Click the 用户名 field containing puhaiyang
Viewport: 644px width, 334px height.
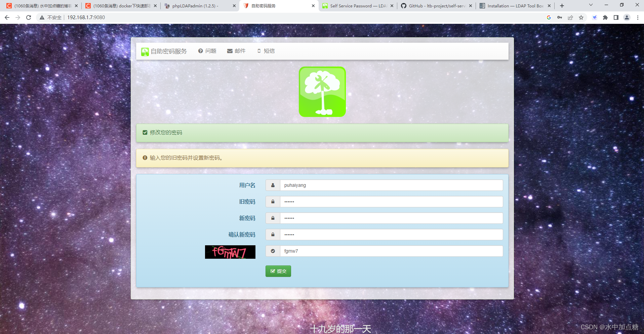[391, 185]
